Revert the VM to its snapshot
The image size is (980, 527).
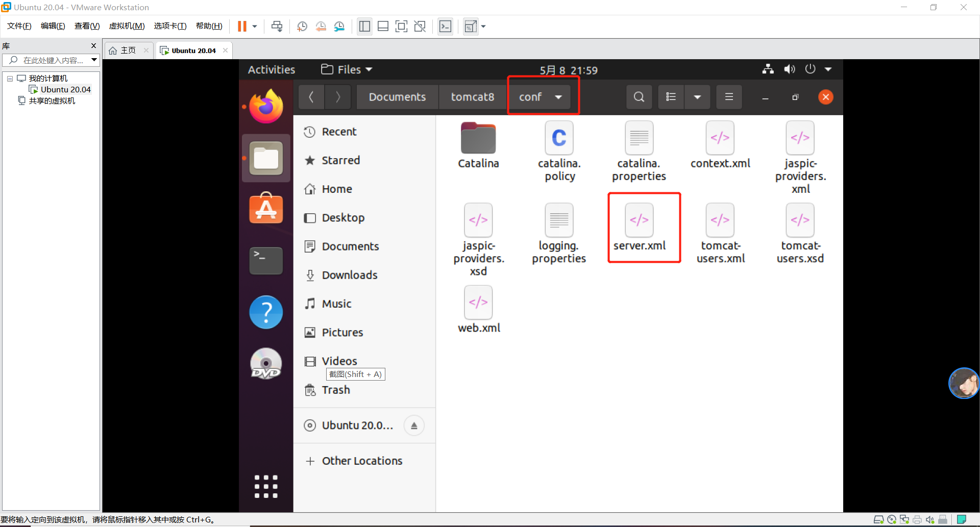[321, 26]
